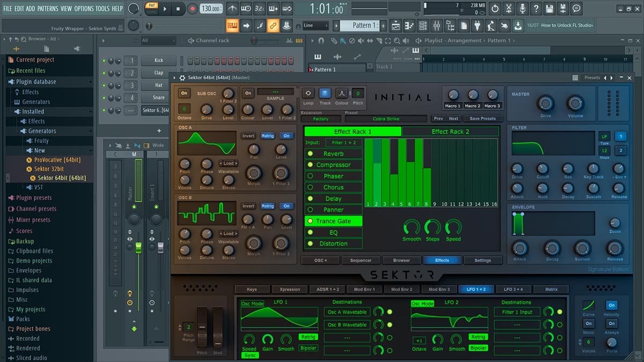The height and width of the screenshot is (362, 644).
Task: Open the Mixer view icon
Action: coord(436,26)
